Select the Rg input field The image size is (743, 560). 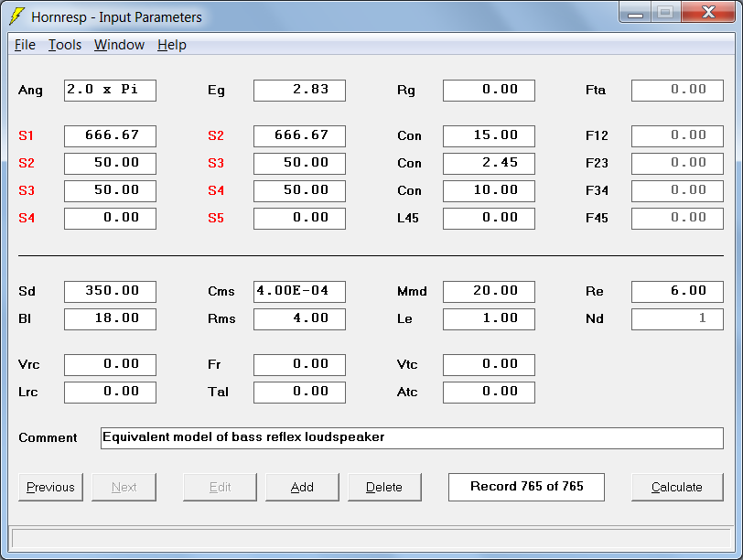489,91
